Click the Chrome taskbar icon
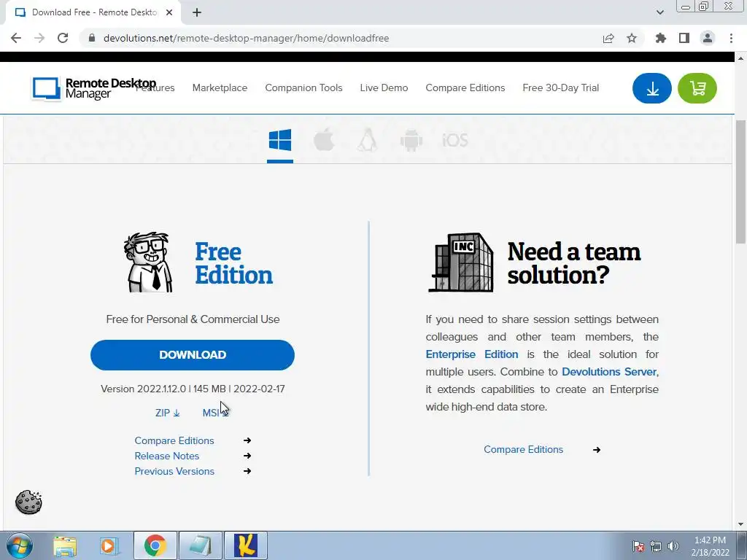Viewport: 747px width, 560px height. (x=155, y=545)
